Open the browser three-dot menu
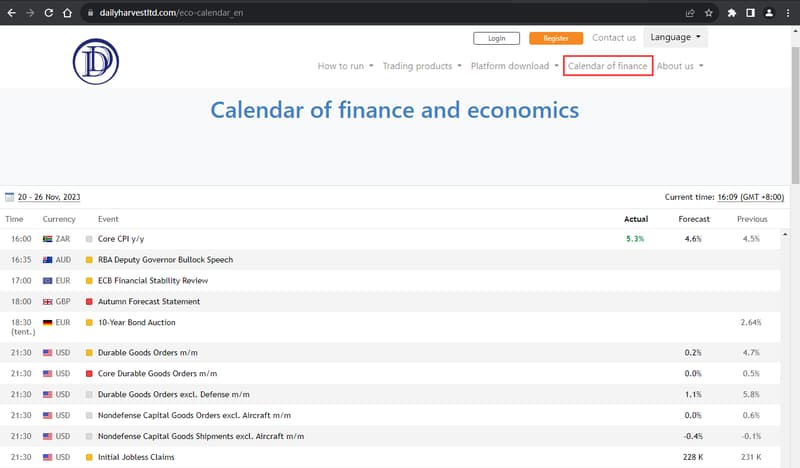This screenshot has width=800, height=468. coord(788,13)
